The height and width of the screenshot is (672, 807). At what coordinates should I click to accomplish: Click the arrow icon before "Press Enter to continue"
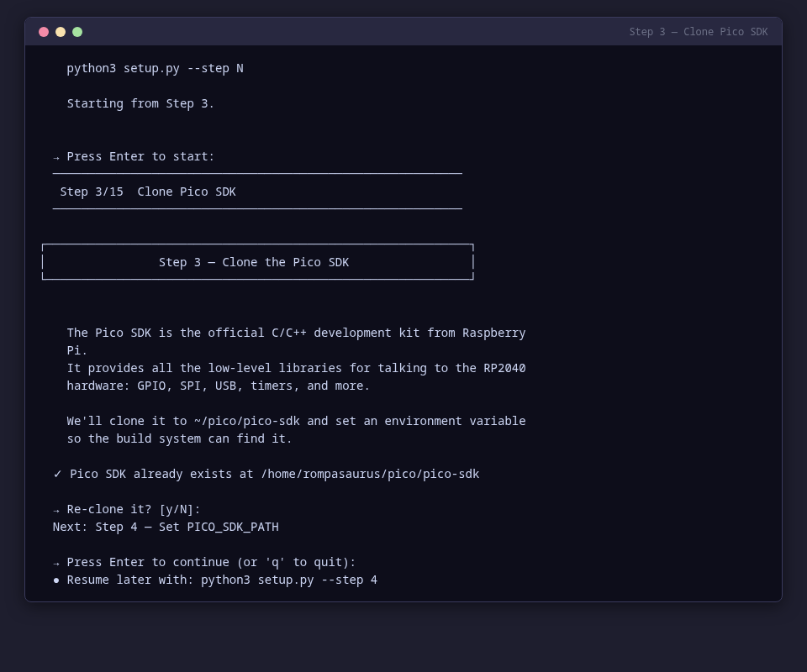(56, 562)
